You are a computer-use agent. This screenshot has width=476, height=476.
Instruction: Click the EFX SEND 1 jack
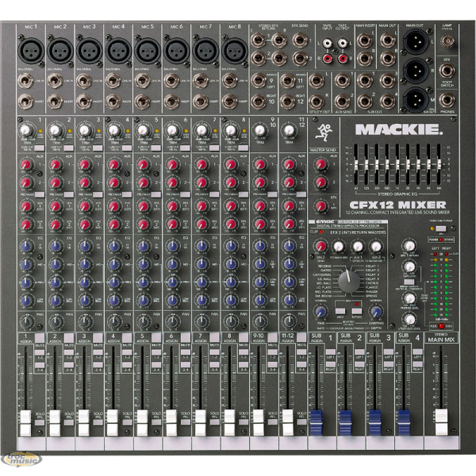tap(300, 40)
